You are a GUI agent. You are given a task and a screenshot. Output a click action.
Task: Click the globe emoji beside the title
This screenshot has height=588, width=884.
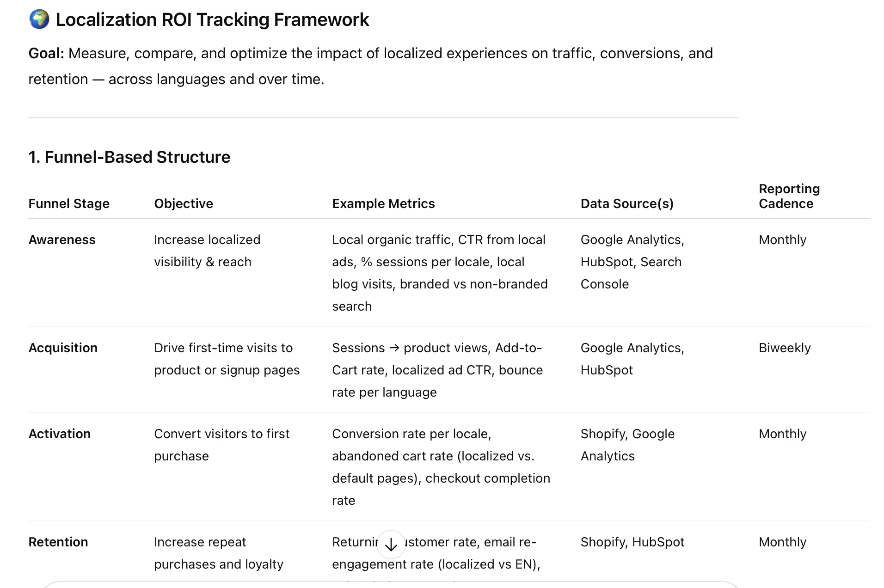tap(39, 20)
